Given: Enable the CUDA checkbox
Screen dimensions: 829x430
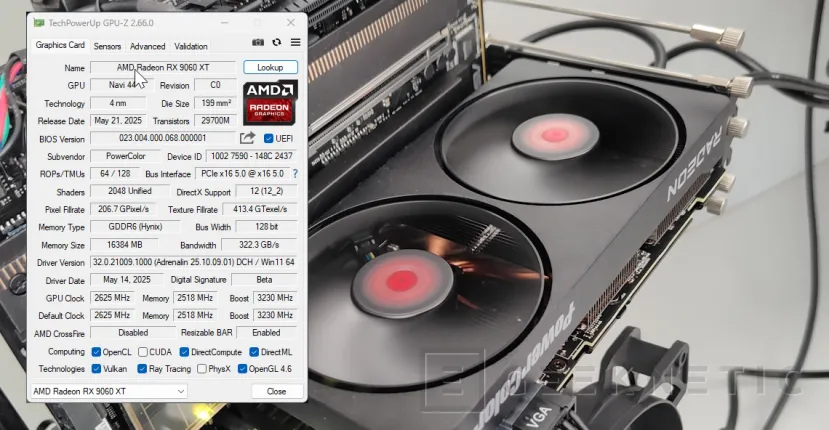Looking at the screenshot, I should click(x=143, y=352).
